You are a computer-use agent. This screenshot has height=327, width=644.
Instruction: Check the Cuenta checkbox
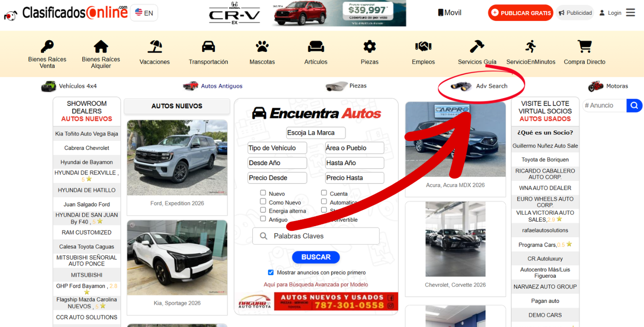324,193
